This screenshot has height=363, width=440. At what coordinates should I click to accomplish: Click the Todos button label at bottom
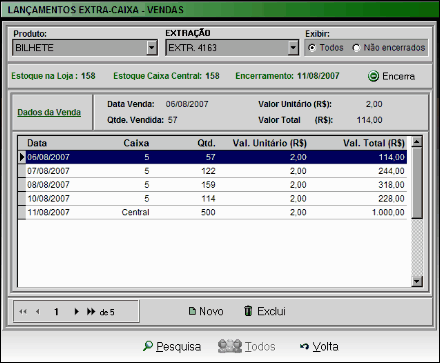tap(260, 347)
